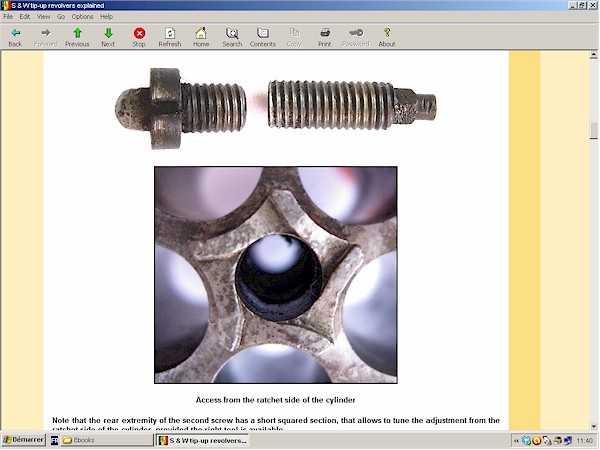This screenshot has height=450, width=600.
Task: Click the vertical scrollbar down arrow
Action: 593,426
